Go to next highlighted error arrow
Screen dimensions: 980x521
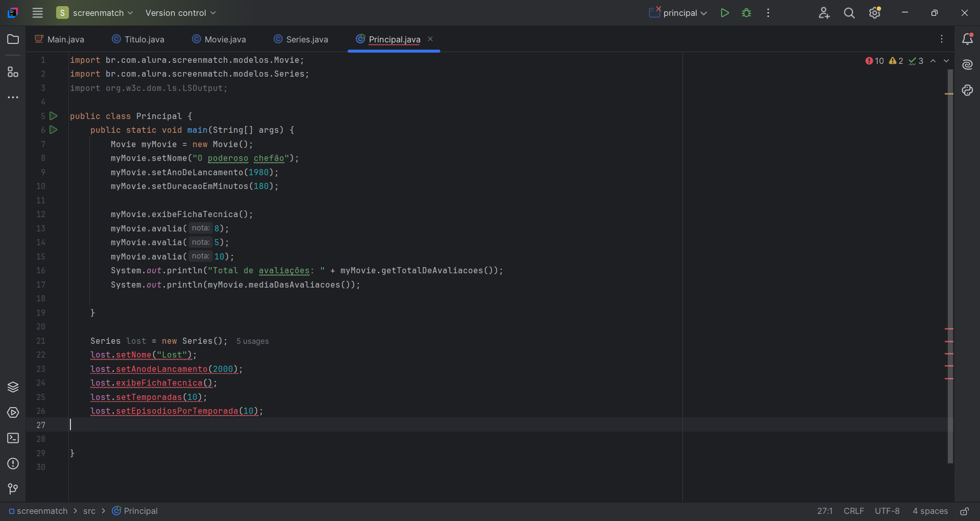946,61
